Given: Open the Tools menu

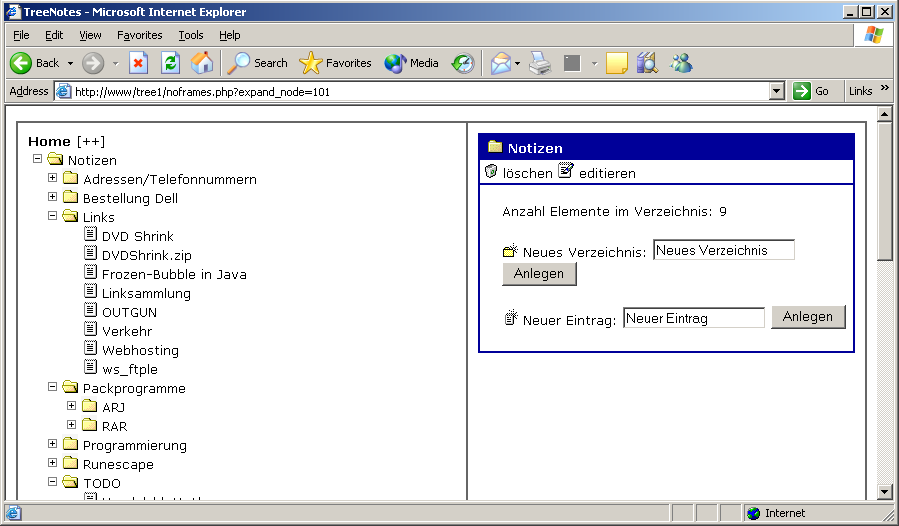Looking at the screenshot, I should [x=190, y=35].
